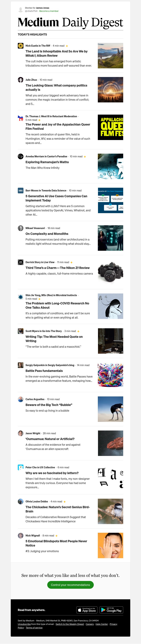Click the Microbial Instincts virus icon

[x=20, y=297]
